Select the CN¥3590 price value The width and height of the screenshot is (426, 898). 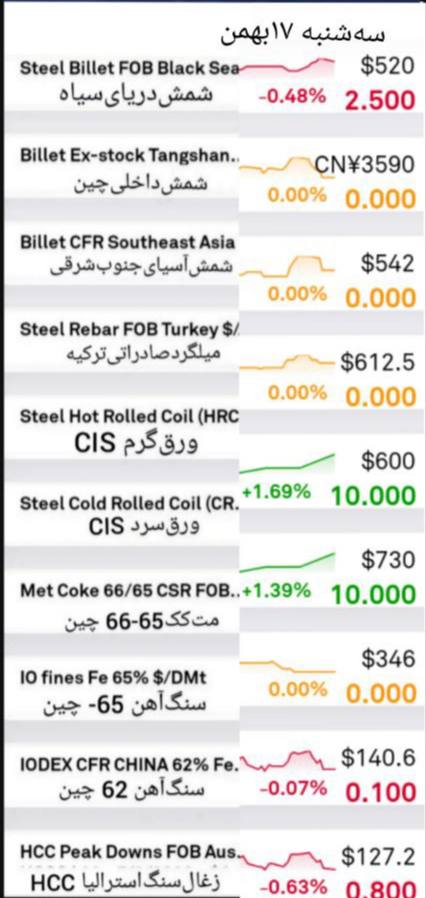tap(365, 165)
